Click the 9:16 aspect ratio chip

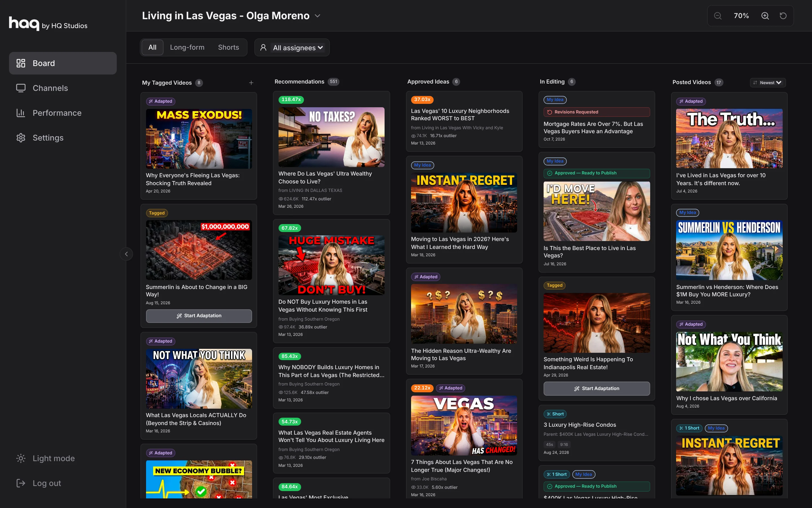[564, 444]
